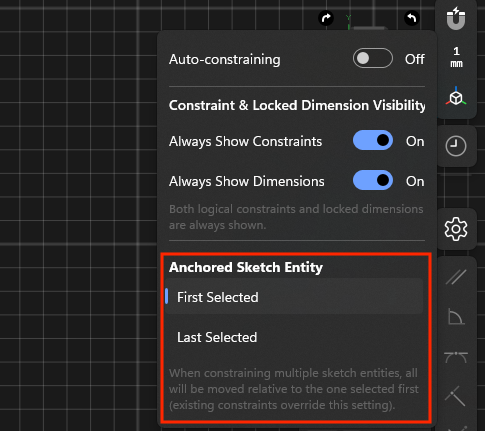Enable the Auto-constraining switch
The width and height of the screenshot is (485, 431).
[373, 58]
